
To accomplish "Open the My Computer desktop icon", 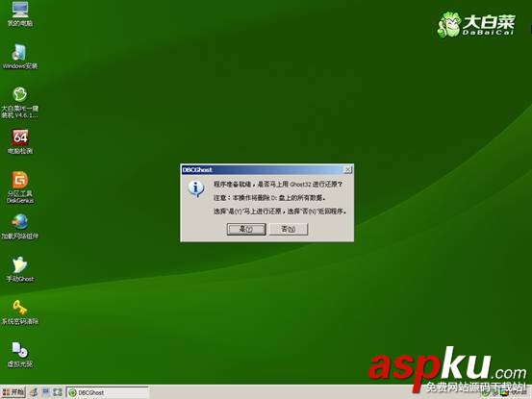I will click(20, 13).
